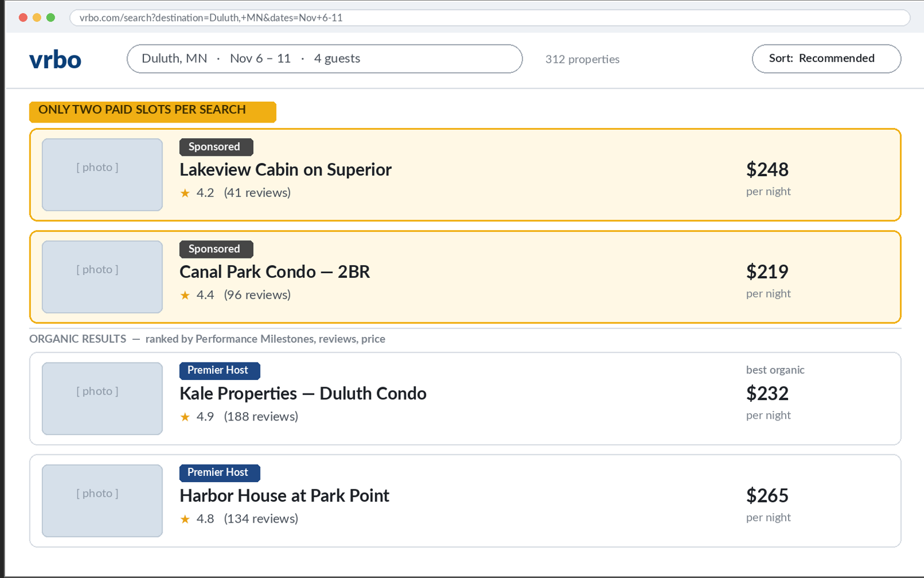The width and height of the screenshot is (924, 578).
Task: Click per night under the $265 price
Action: click(x=768, y=518)
